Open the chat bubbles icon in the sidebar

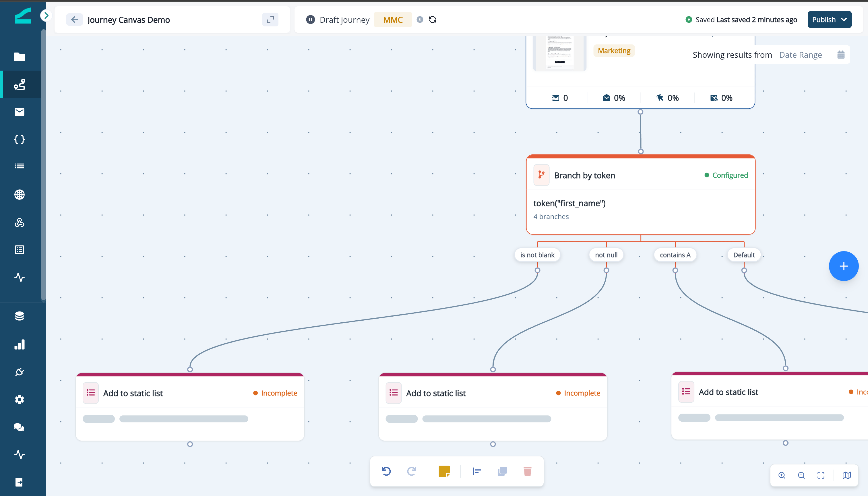(19, 427)
